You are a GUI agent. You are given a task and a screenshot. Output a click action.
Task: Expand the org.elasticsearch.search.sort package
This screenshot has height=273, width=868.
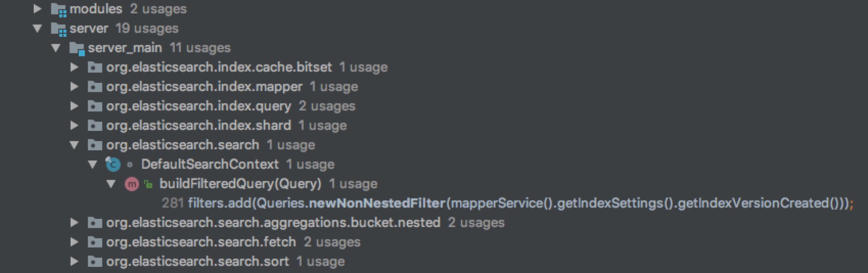tap(74, 262)
